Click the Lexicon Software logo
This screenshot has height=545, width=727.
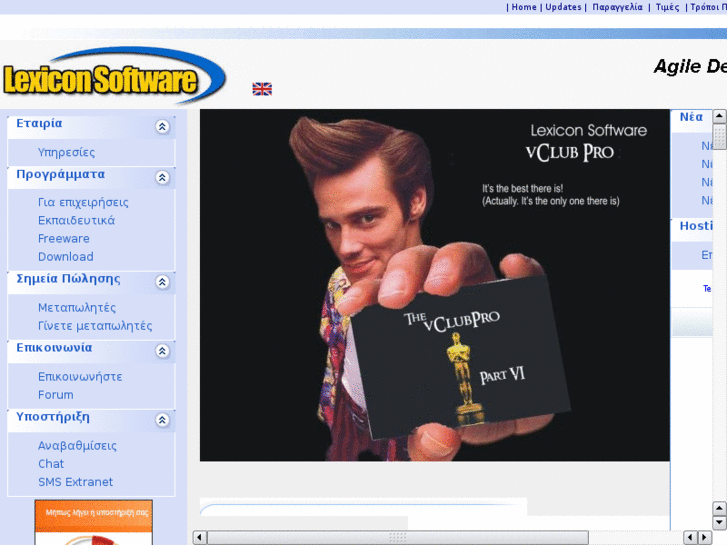(x=114, y=76)
